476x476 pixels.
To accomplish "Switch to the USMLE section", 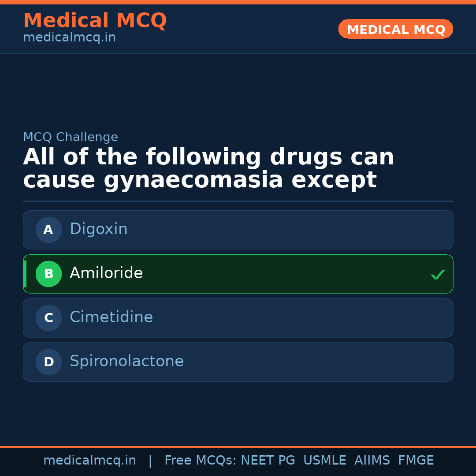I will pyautogui.click(x=325, y=460).
